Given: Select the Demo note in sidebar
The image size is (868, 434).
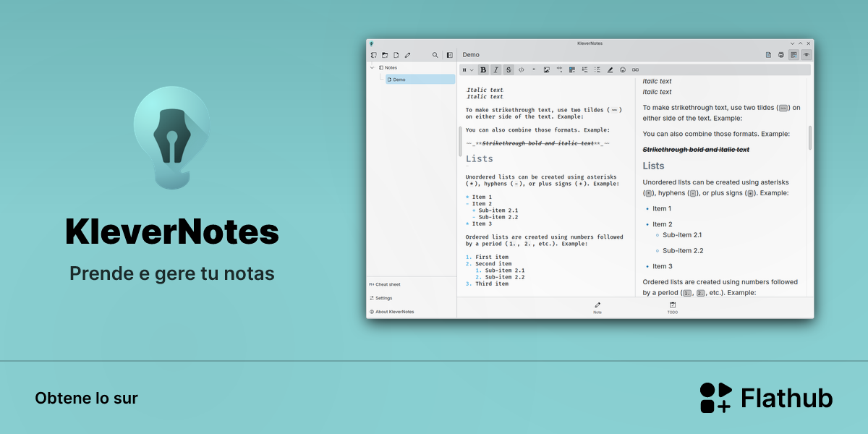Looking at the screenshot, I should click(420, 80).
